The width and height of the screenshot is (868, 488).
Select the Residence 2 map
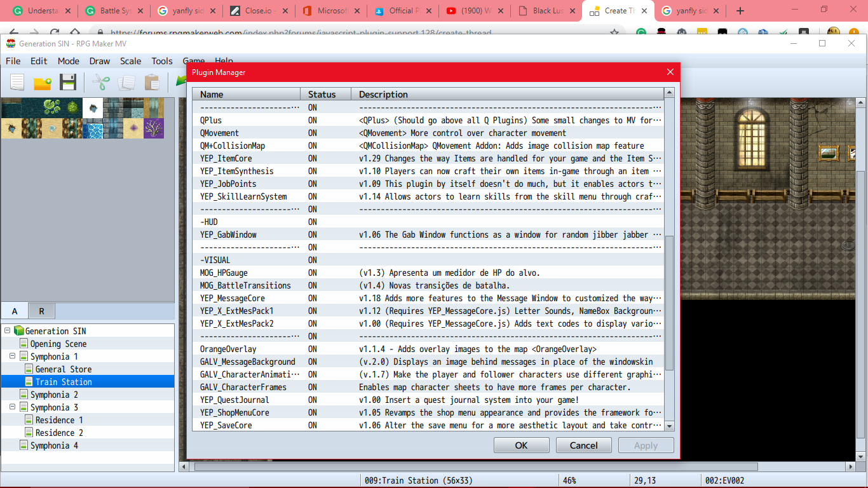click(59, 433)
